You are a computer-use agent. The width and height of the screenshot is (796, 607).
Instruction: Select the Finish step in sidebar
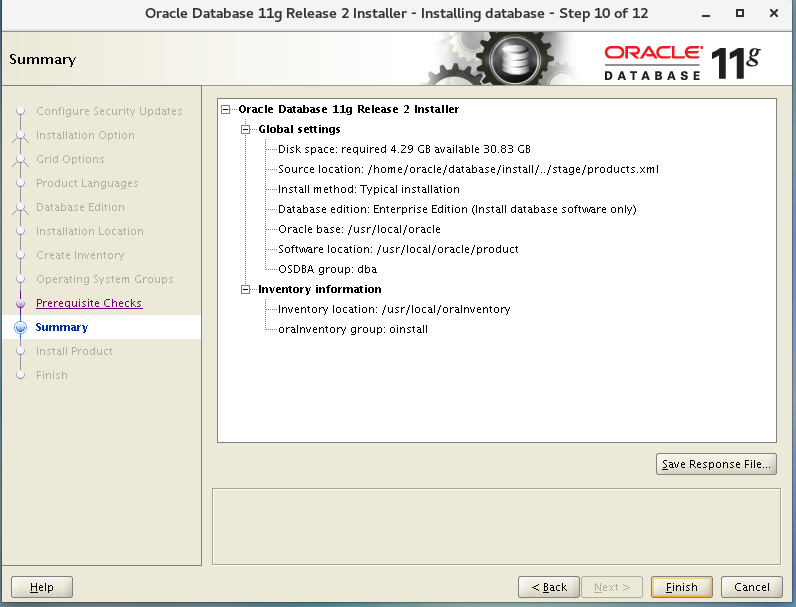click(51, 375)
